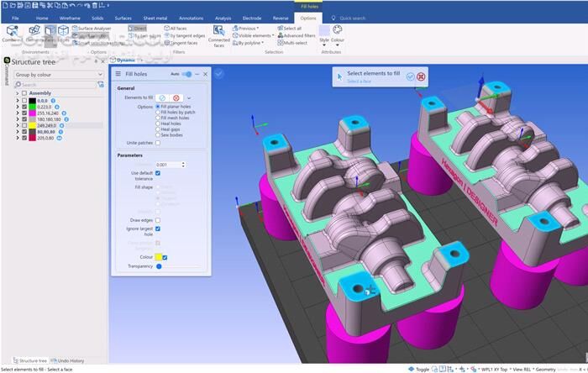This screenshot has height=373, width=588.
Task: Click the Select all button
Action: point(293,28)
